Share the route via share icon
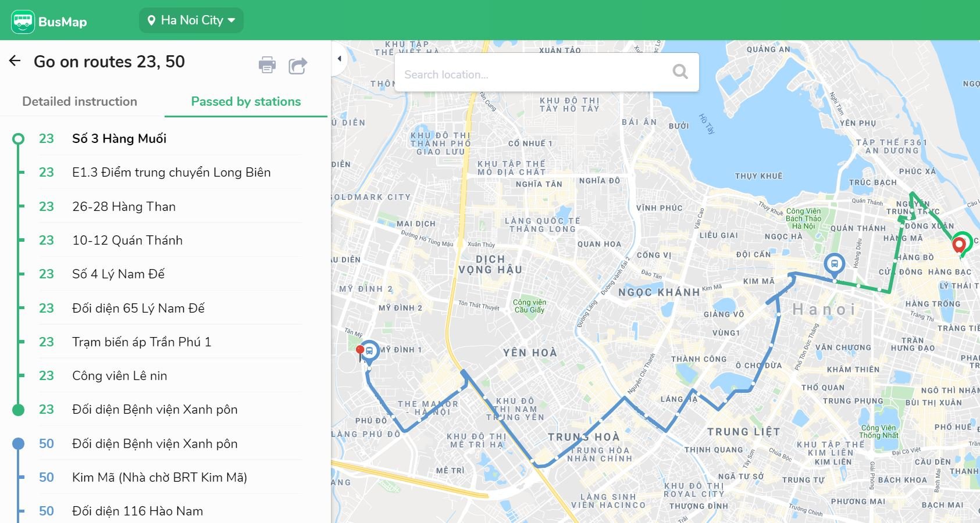Viewport: 980px width, 523px height. tap(298, 66)
